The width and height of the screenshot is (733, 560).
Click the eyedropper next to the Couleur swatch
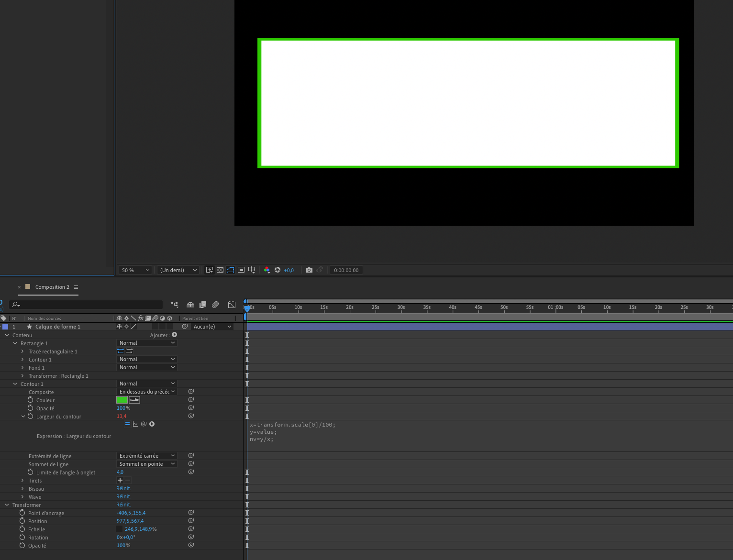click(134, 400)
